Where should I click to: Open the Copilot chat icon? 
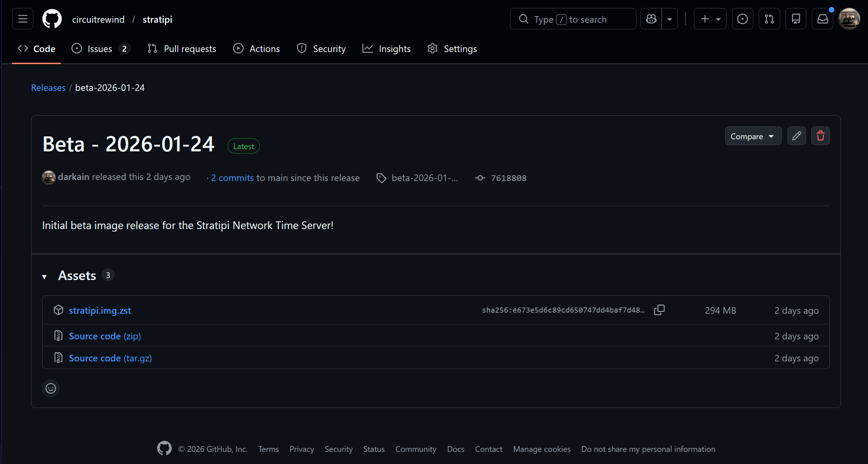651,19
